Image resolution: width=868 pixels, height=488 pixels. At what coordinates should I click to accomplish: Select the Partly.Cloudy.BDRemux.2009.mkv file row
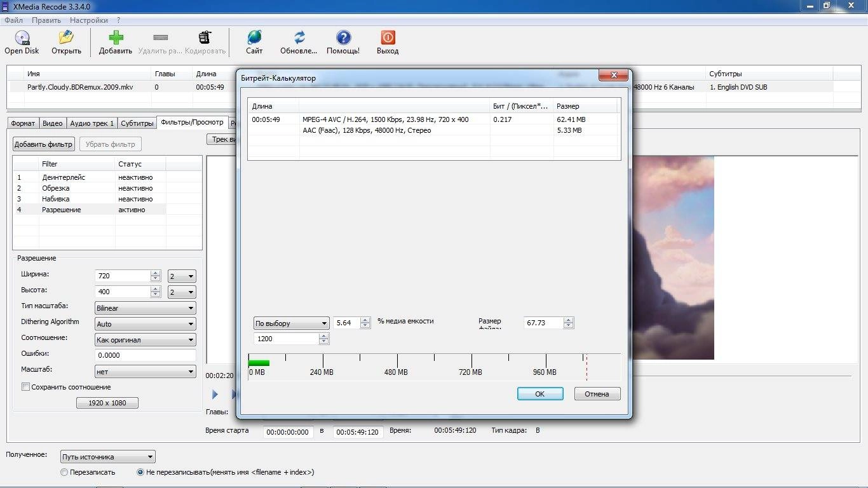point(121,87)
